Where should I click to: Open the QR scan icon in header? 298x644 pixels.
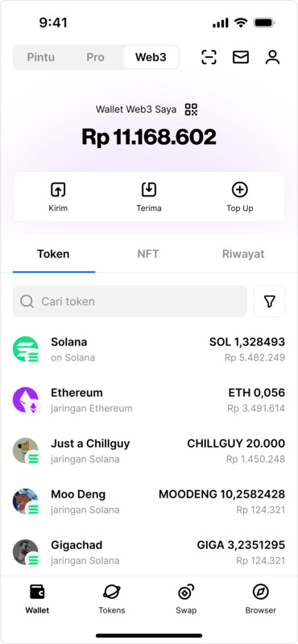[x=209, y=57]
